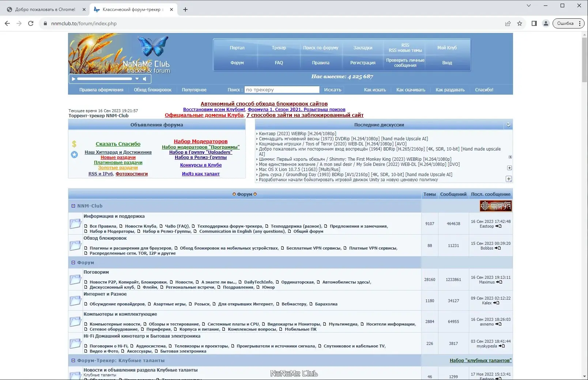Image resolution: width=588 pixels, height=380 pixels.
Task: Adjust the audio player progress bar
Action: coord(105,79)
